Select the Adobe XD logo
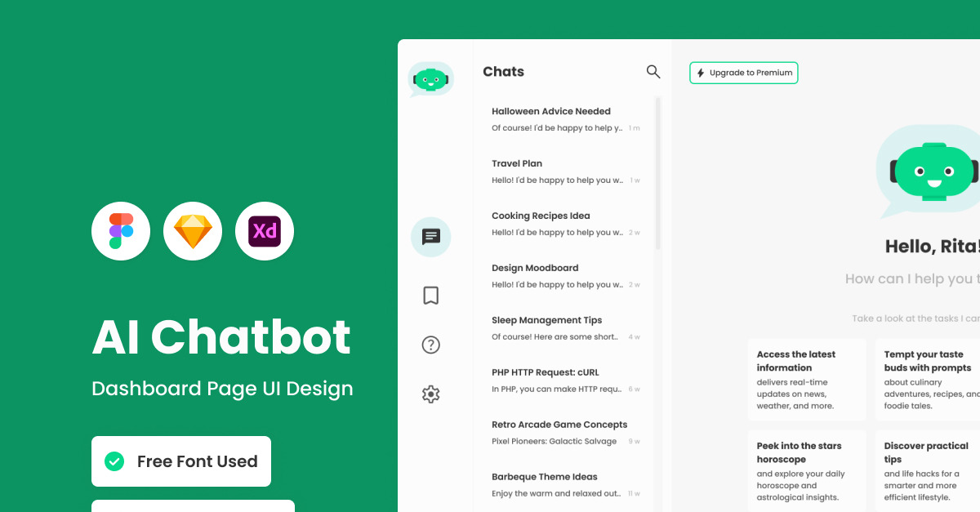Viewport: 980px width, 512px height. tap(265, 231)
